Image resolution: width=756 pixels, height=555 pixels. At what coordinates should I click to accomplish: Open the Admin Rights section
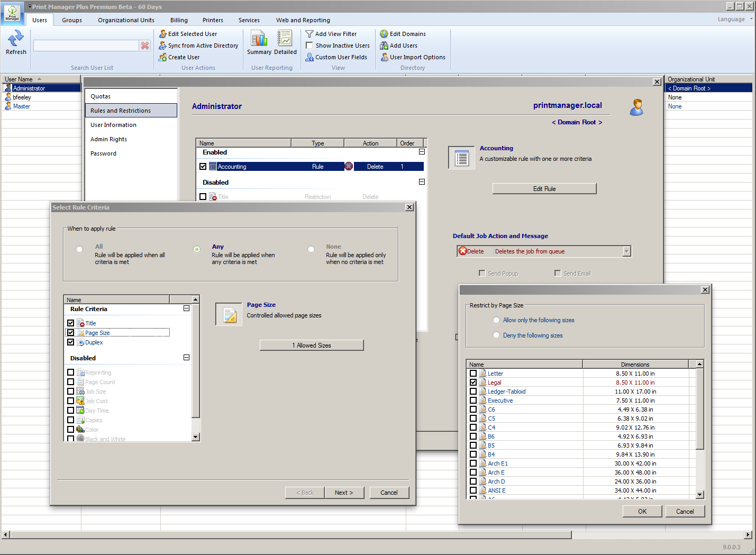tap(131, 139)
